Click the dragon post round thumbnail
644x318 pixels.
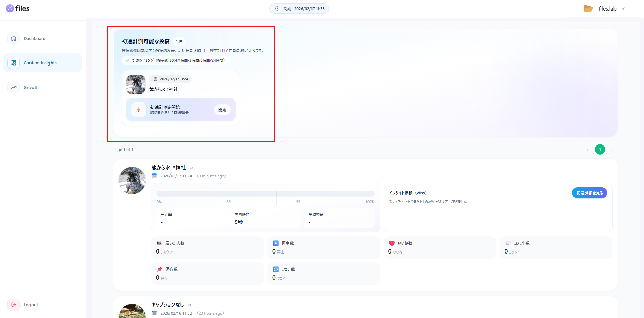(x=132, y=180)
